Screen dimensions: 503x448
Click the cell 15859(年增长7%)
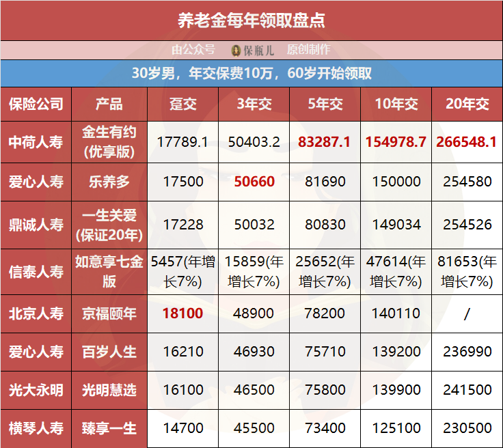click(254, 272)
